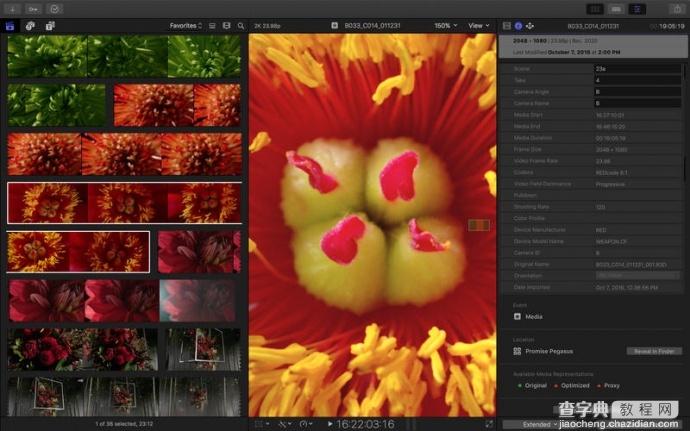
Task: Search the browser with magnifier icon
Action: coord(240,25)
